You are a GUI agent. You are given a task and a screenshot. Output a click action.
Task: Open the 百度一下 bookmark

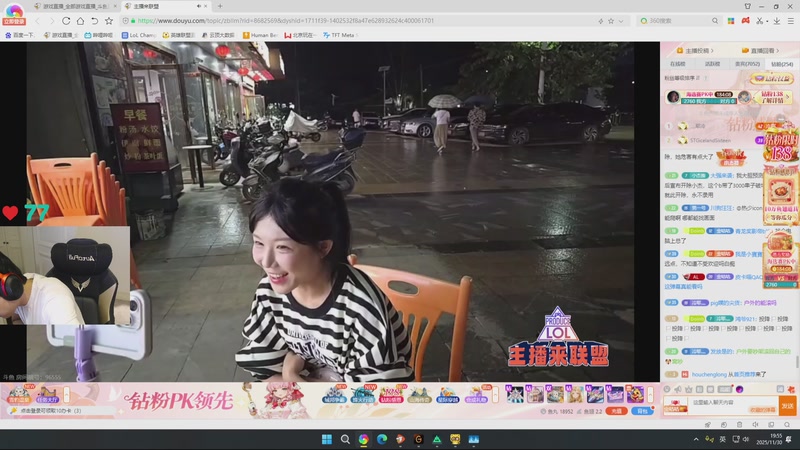tap(19, 35)
